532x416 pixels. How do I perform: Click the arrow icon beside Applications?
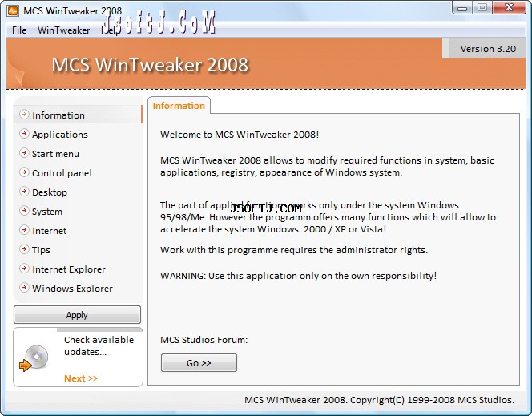point(24,134)
